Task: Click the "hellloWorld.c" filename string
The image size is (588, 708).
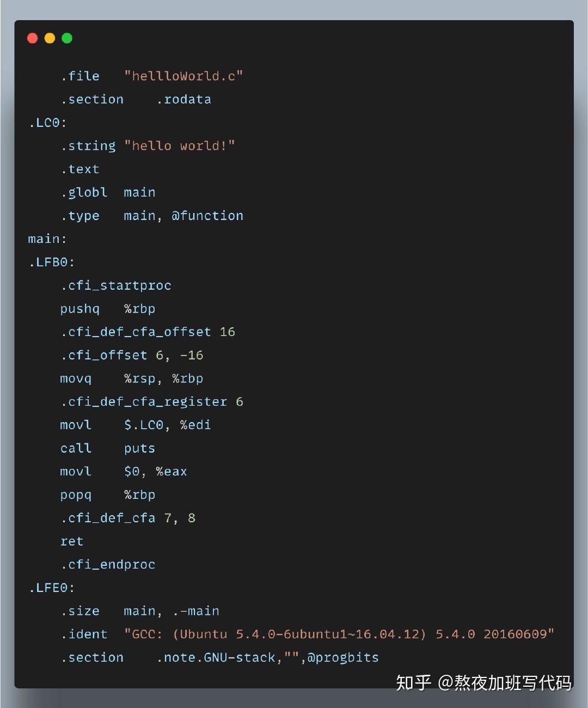Action: coord(183,76)
